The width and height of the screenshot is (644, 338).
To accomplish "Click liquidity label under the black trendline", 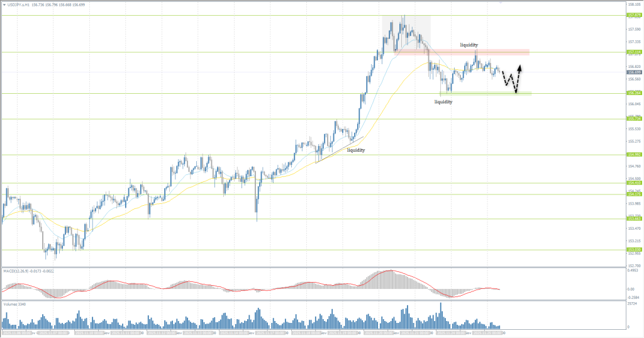I will click(x=356, y=150).
